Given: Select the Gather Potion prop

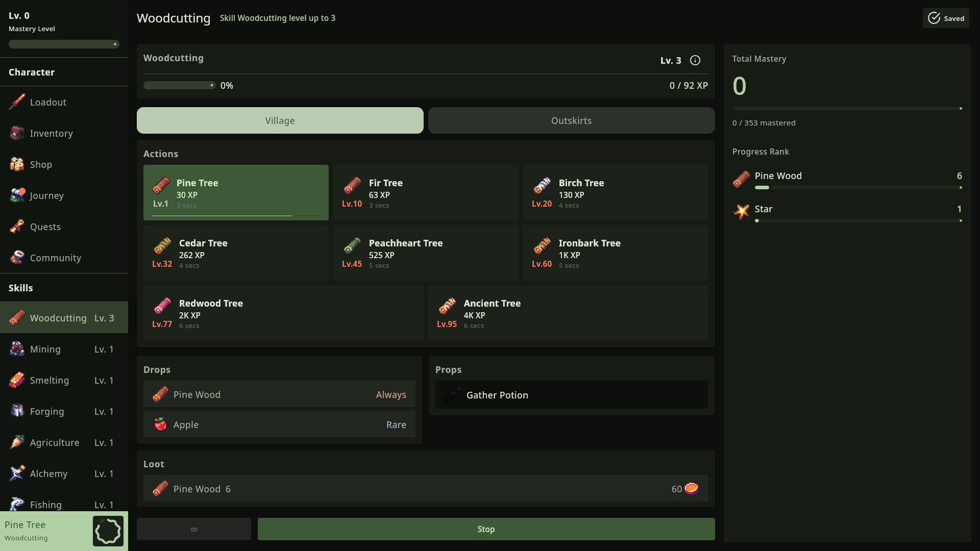Looking at the screenshot, I should [x=571, y=394].
